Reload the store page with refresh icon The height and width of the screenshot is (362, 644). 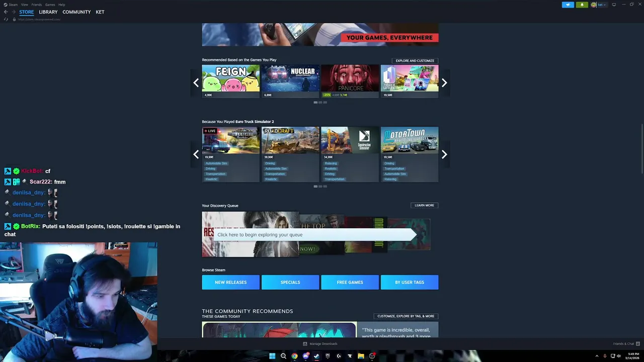6,19
